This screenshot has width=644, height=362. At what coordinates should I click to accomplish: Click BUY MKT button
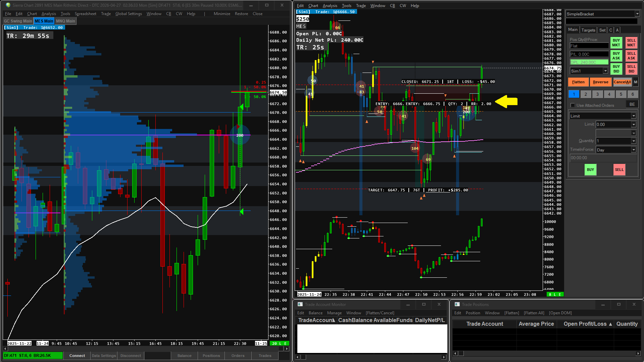pyautogui.click(x=616, y=43)
